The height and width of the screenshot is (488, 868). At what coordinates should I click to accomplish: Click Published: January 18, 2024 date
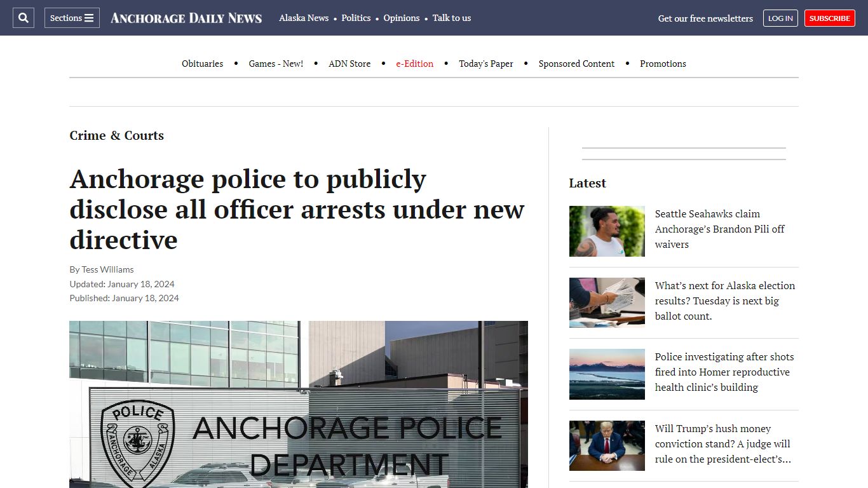(124, 298)
